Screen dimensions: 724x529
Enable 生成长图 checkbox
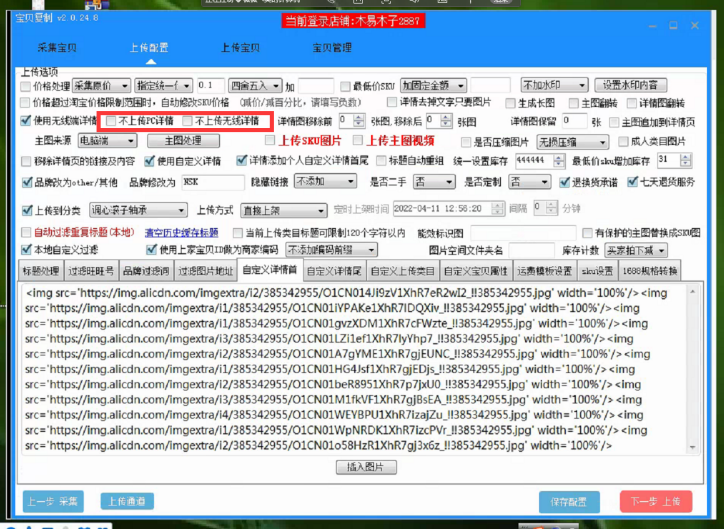point(510,103)
